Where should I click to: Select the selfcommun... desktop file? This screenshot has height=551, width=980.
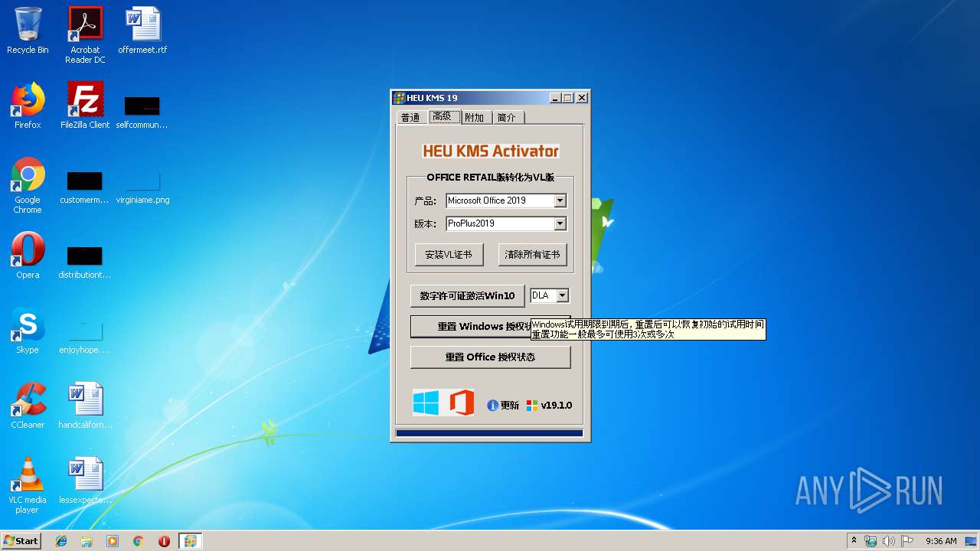pyautogui.click(x=142, y=111)
